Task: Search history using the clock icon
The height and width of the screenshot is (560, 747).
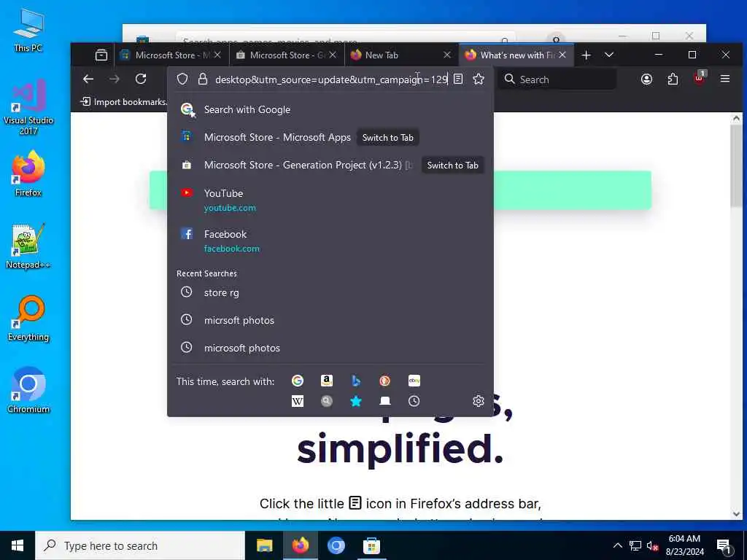Action: tap(414, 401)
